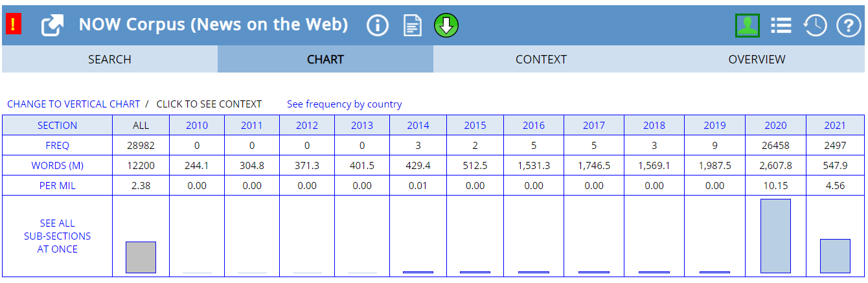The height and width of the screenshot is (283, 868).
Task: Click the overall per mil value 2.38
Action: 141,186
